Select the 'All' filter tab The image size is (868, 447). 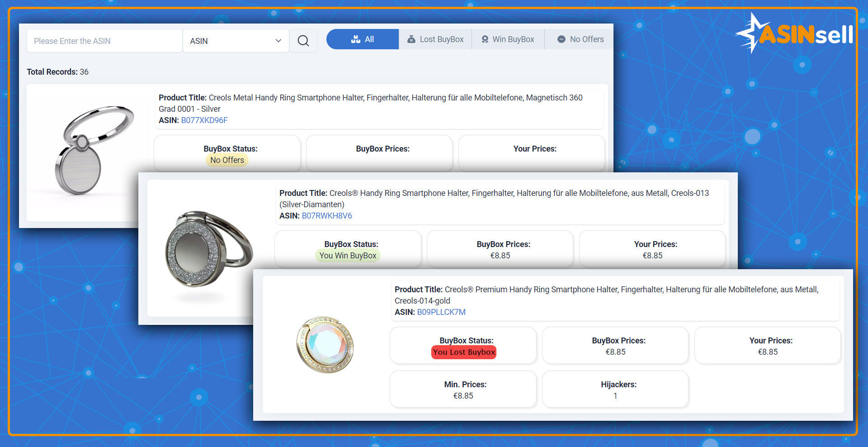click(x=362, y=39)
